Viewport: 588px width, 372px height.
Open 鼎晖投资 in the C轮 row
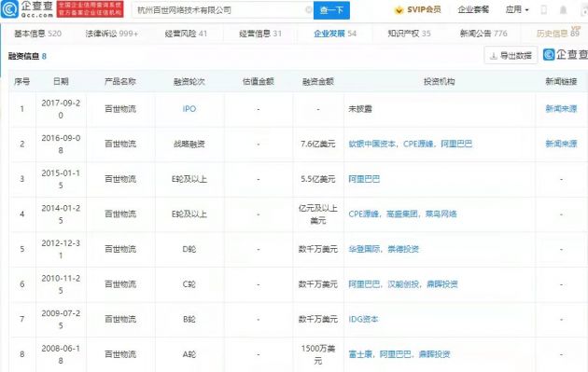click(x=442, y=284)
